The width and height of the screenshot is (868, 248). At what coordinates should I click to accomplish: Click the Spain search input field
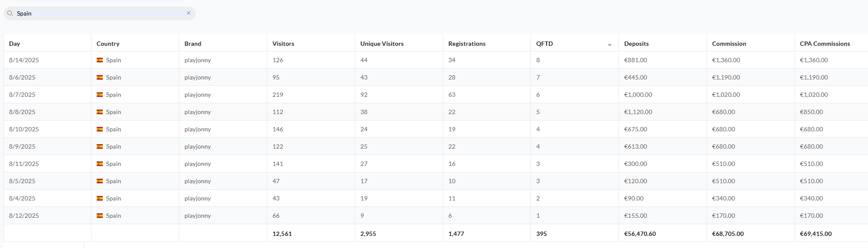point(99,13)
